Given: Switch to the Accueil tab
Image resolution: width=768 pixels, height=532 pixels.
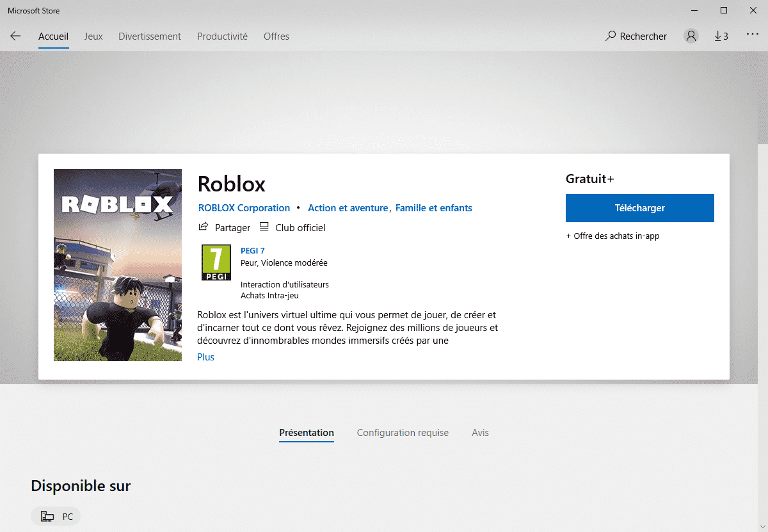Looking at the screenshot, I should click(x=53, y=36).
